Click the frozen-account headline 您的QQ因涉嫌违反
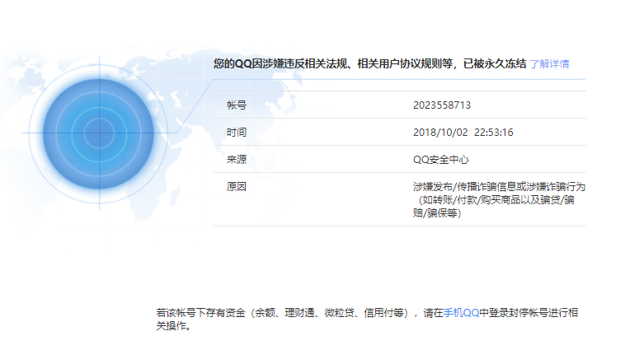This screenshot has height=364, width=644. (x=259, y=63)
